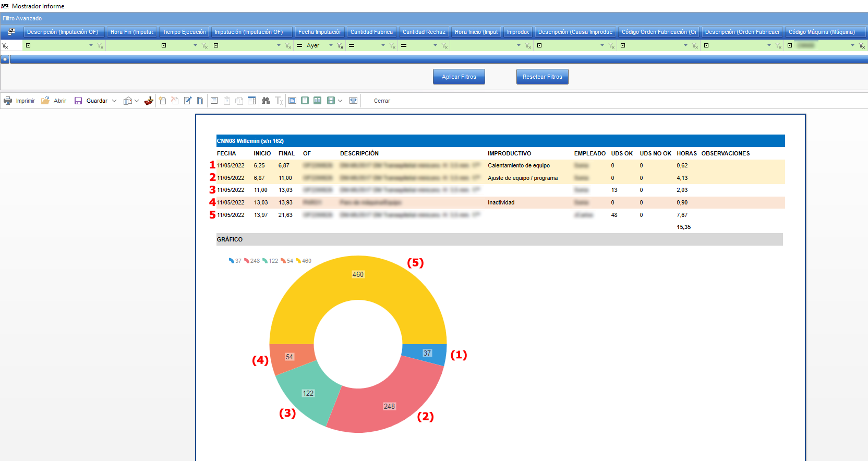Screen dimensions: 868x461
Task: Click the equals operator of Cantidad Fabrica filter
Action: click(x=352, y=45)
